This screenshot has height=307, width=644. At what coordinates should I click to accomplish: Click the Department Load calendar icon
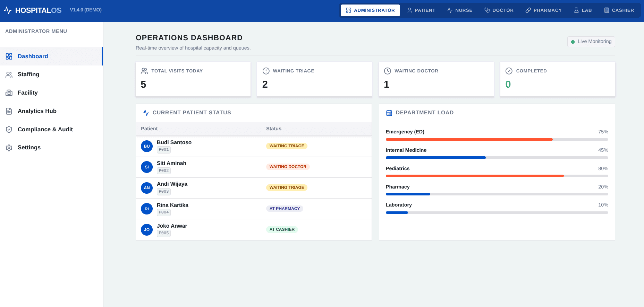[389, 113]
